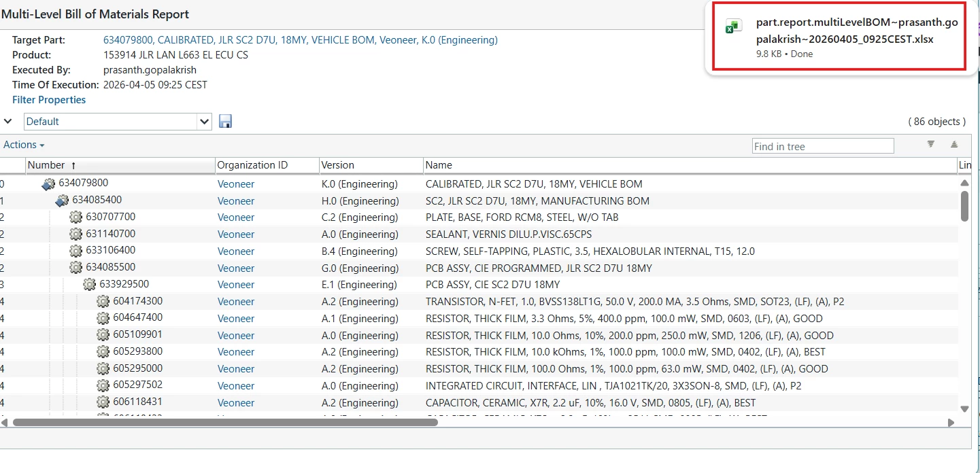The width and height of the screenshot is (980, 473).
Task: Click the table scroll up arrow
Action: point(964,183)
